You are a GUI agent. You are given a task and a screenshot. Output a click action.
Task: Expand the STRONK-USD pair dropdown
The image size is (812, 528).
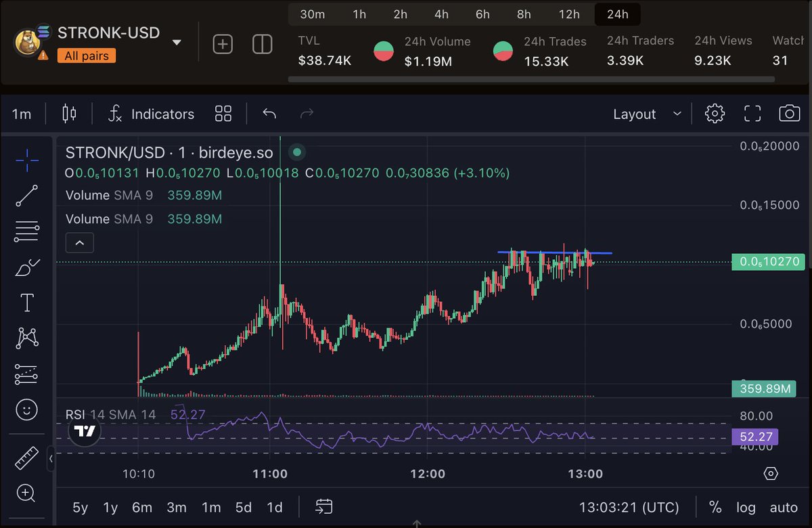[x=177, y=43]
